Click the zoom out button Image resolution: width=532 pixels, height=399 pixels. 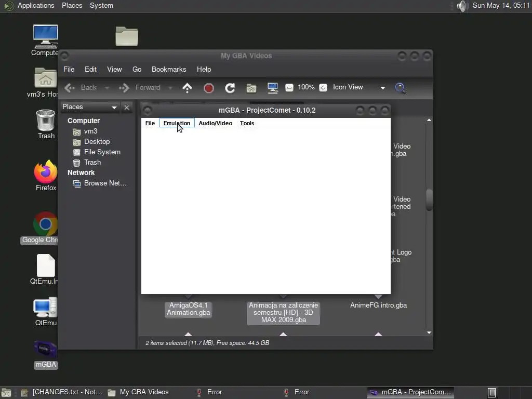click(289, 87)
